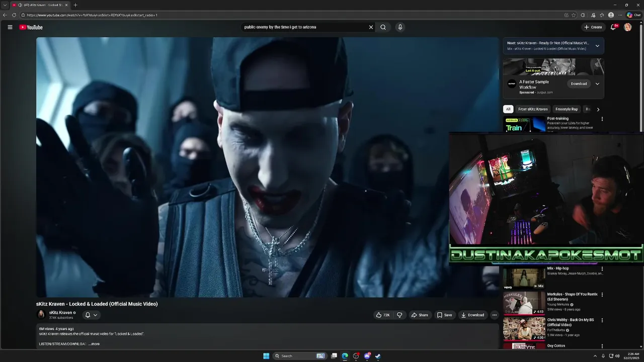Go to YouTube home via logo
Screen dimensions: 644x362
[x=31, y=27]
